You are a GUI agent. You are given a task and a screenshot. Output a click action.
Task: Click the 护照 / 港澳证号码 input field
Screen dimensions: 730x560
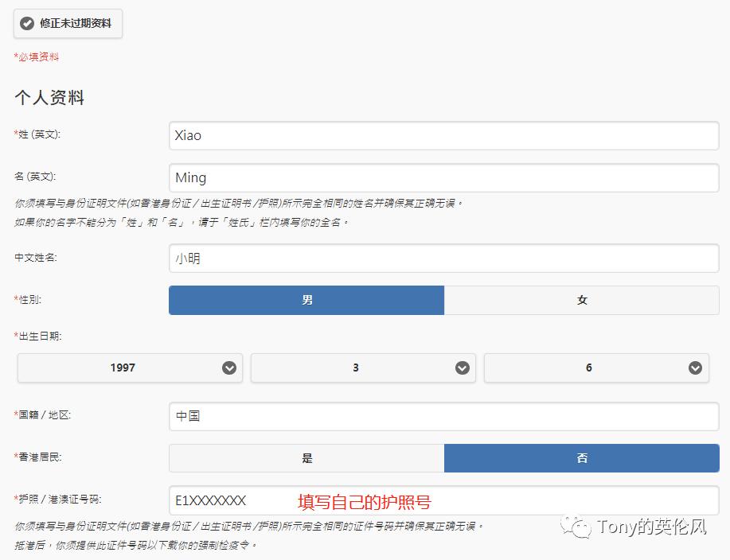443,500
